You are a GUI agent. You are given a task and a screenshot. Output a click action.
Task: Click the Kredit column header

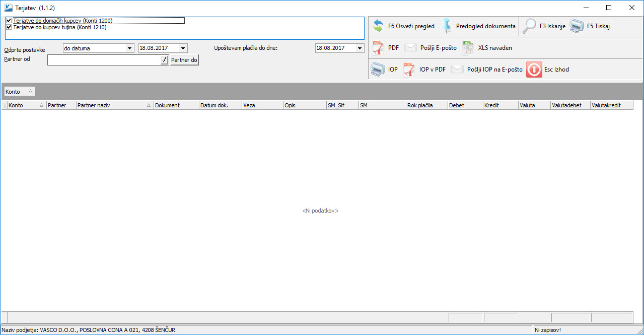tap(500, 105)
